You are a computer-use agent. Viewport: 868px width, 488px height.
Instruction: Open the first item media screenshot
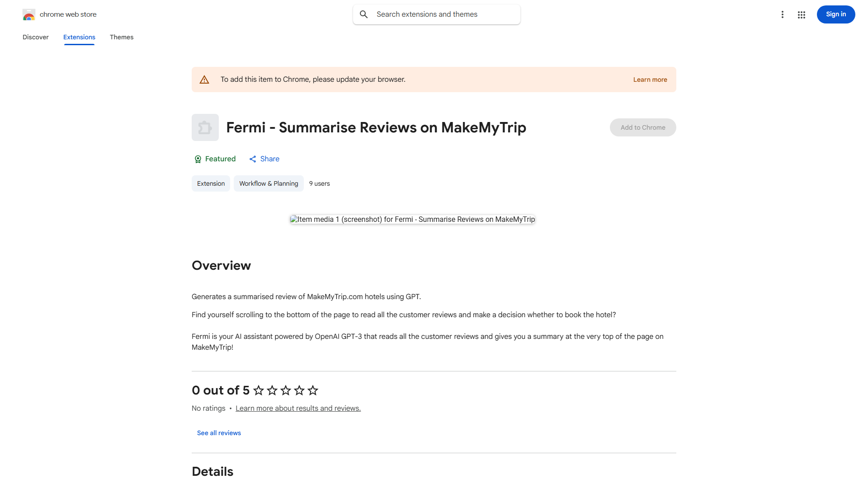(412, 219)
